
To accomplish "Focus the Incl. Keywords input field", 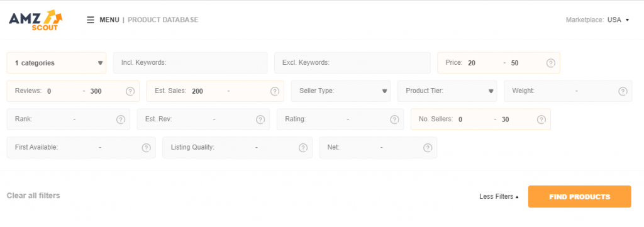I will (x=191, y=63).
